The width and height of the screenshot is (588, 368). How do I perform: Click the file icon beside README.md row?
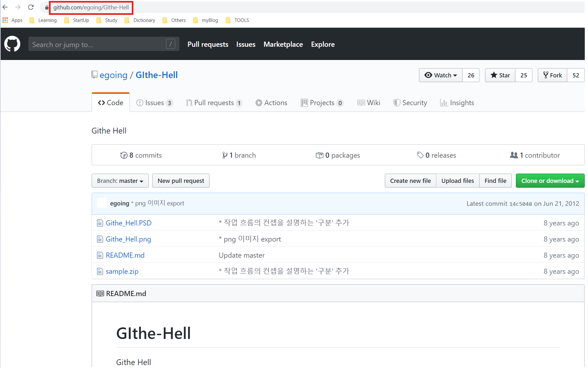[x=100, y=255]
